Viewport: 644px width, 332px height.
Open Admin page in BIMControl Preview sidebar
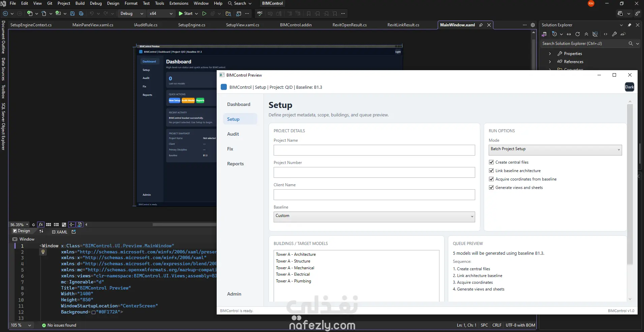pyautogui.click(x=234, y=294)
